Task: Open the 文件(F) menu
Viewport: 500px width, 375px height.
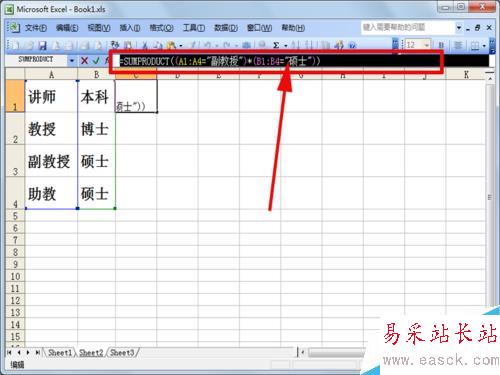Action: click(x=36, y=28)
